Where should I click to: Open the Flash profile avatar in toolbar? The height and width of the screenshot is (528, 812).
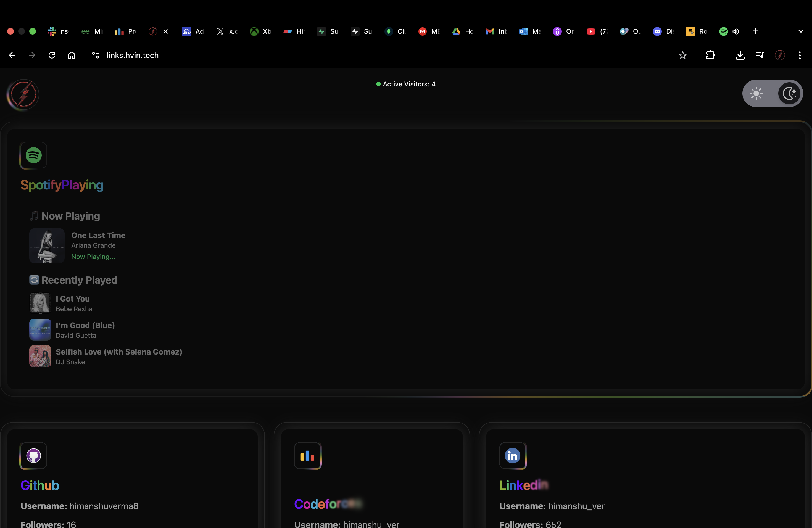coord(780,55)
